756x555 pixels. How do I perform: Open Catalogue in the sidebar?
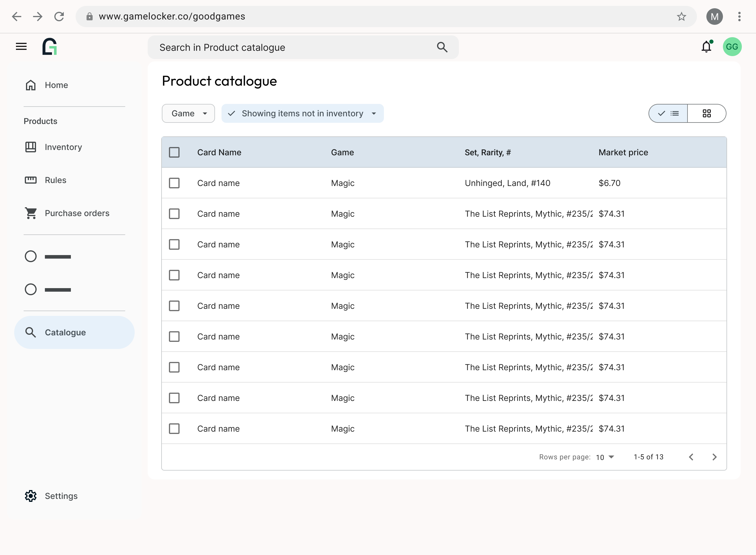pos(74,332)
